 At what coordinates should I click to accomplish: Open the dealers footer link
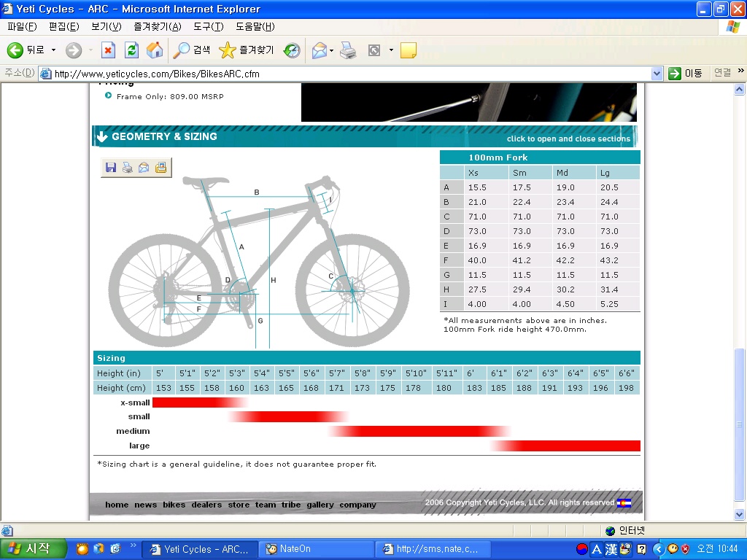pyautogui.click(x=206, y=505)
